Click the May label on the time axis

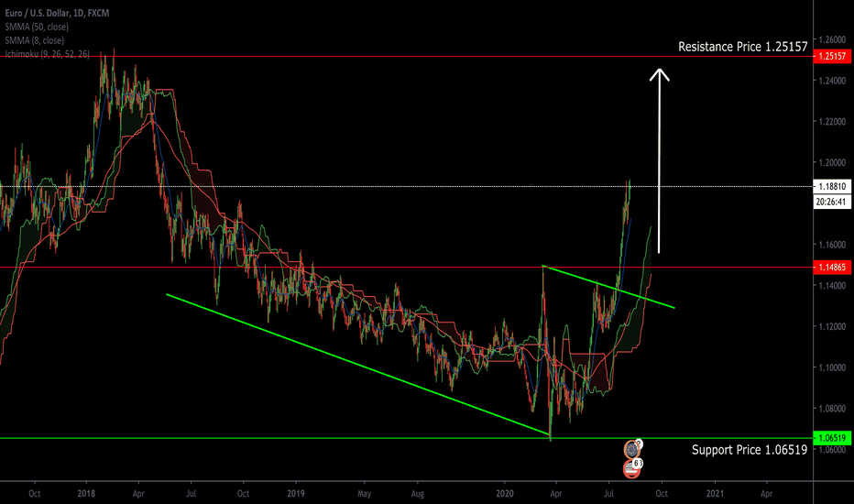pos(365,494)
